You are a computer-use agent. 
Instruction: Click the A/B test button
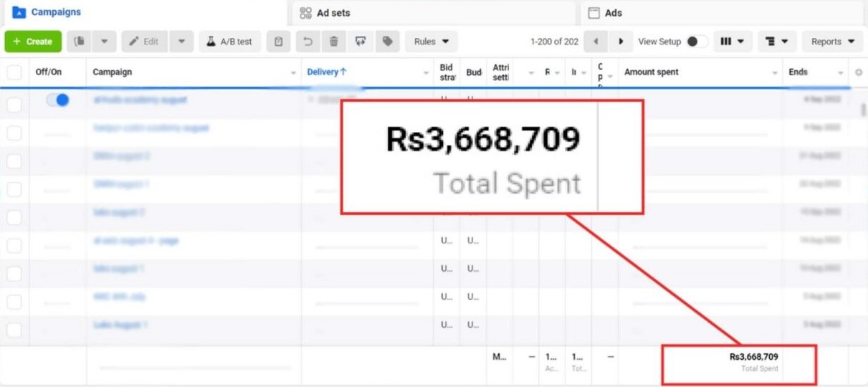229,42
